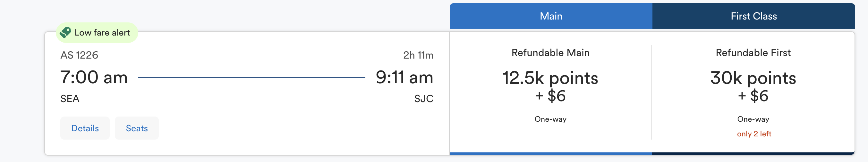Click the red "only 2 left" notice

tap(754, 134)
